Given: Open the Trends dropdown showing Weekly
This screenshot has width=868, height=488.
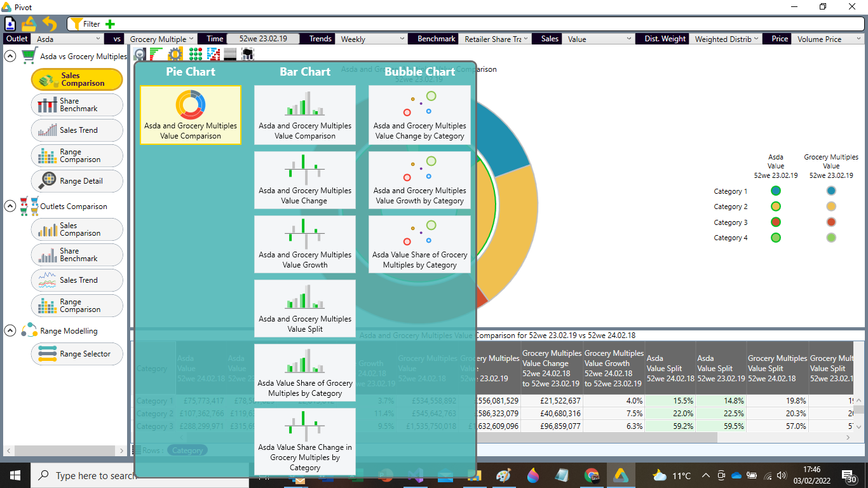Looking at the screenshot, I should pyautogui.click(x=372, y=39).
